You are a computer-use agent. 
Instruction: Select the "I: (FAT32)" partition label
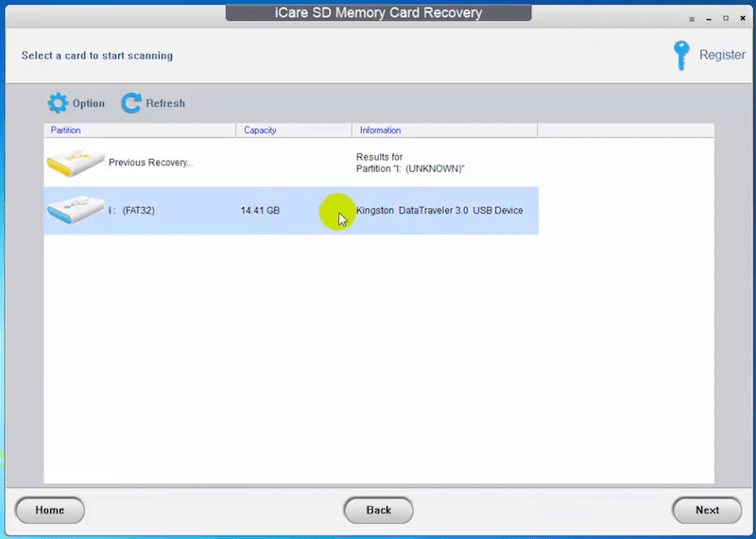pos(131,210)
